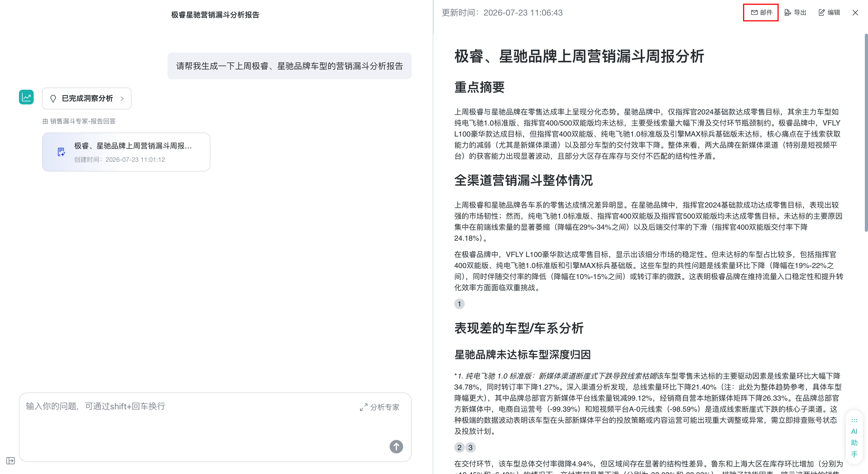Click the 更新时间 timestamp
The image size is (868, 474).
pos(502,12)
